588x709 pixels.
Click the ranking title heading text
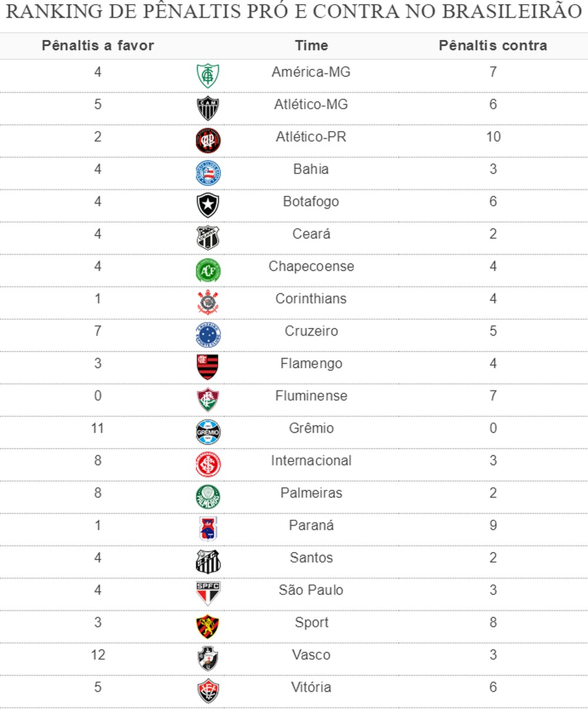[294, 12]
